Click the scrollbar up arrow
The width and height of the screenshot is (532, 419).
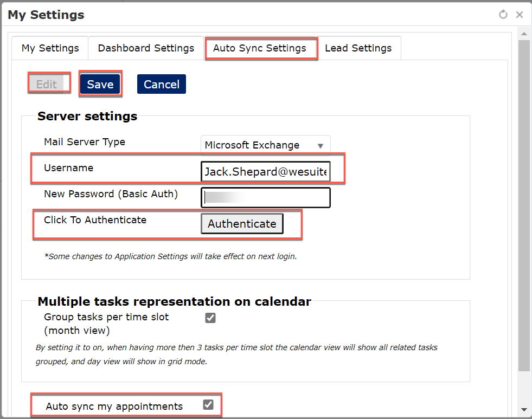click(x=524, y=34)
